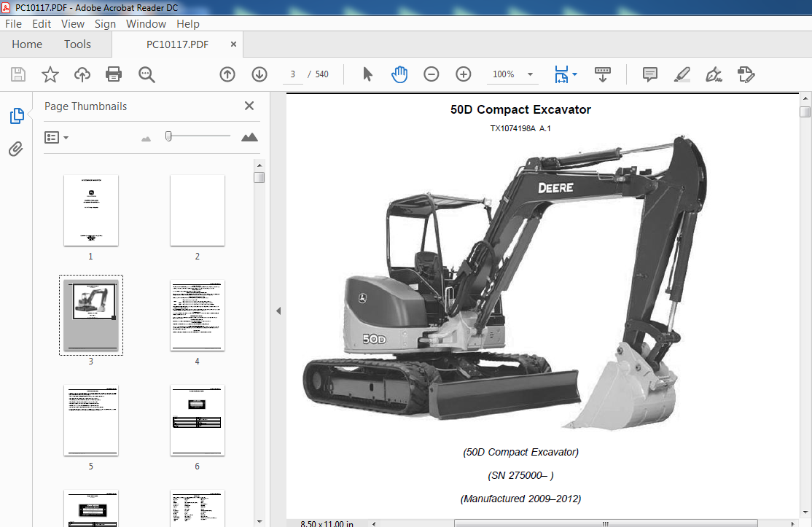Switch to the Tools tab

[x=78, y=44]
